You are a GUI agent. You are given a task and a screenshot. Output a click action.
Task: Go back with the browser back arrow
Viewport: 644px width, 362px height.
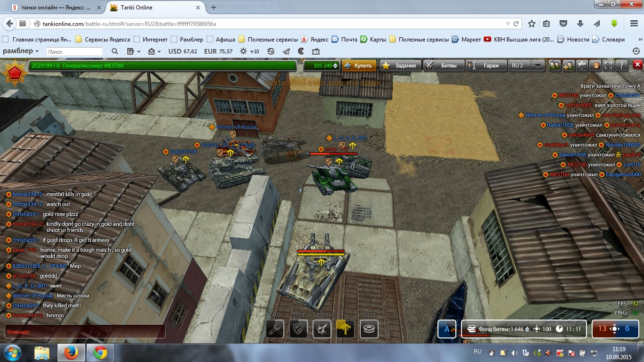point(9,24)
